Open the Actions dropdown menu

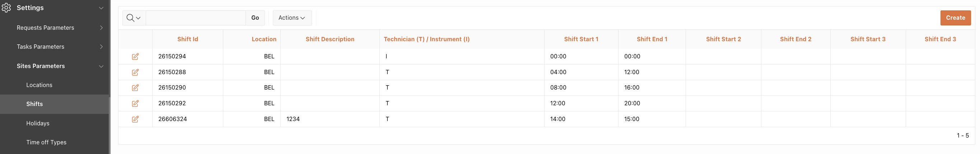pos(292,18)
